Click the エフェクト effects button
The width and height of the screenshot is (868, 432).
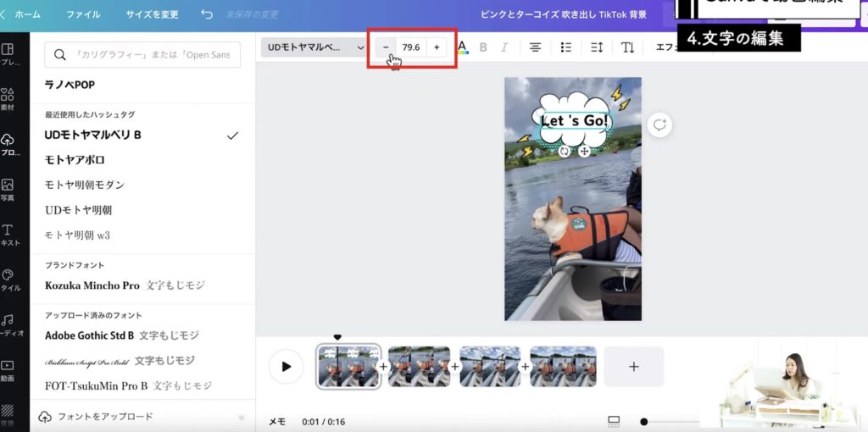click(666, 47)
